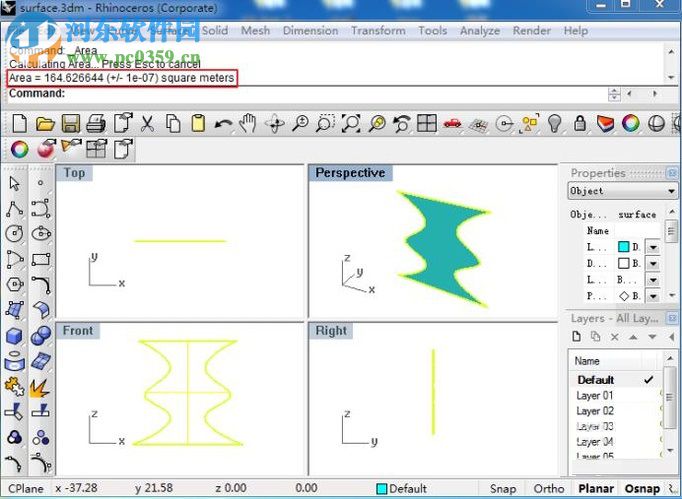Click the Top viewport title
Viewport: 682px width, 499px height.
(74, 173)
